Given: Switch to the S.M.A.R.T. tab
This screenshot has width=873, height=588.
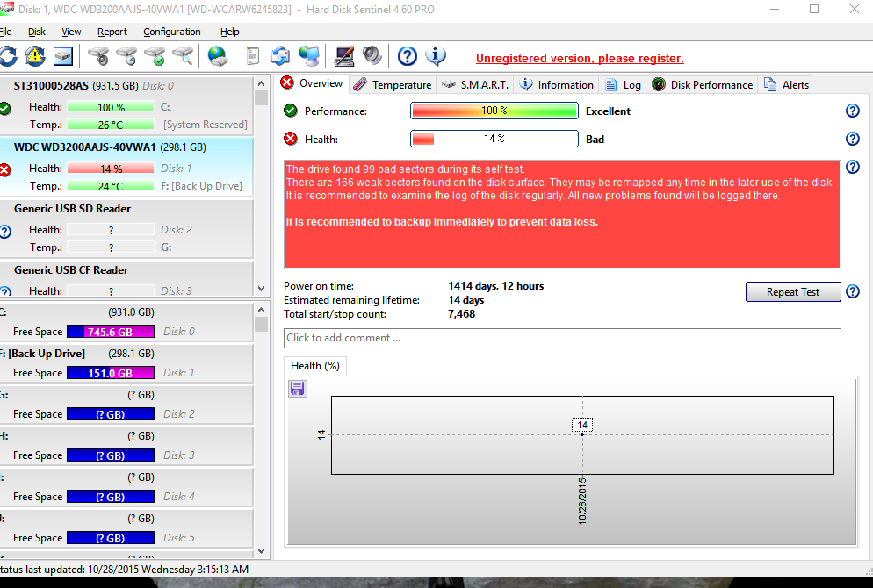Looking at the screenshot, I should pyautogui.click(x=475, y=84).
